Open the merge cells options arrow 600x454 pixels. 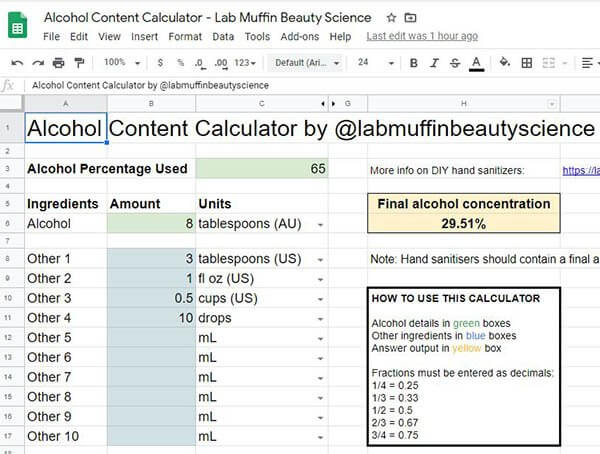tap(565, 63)
